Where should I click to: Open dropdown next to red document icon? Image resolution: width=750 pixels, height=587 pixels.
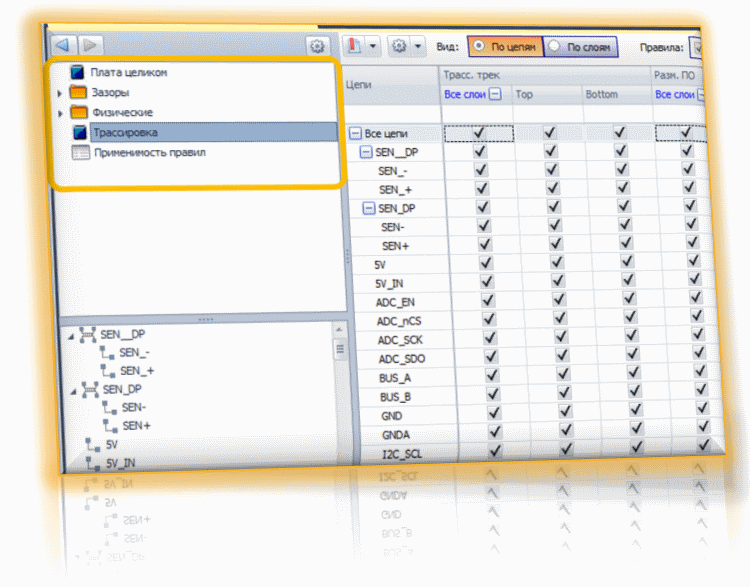click(373, 47)
